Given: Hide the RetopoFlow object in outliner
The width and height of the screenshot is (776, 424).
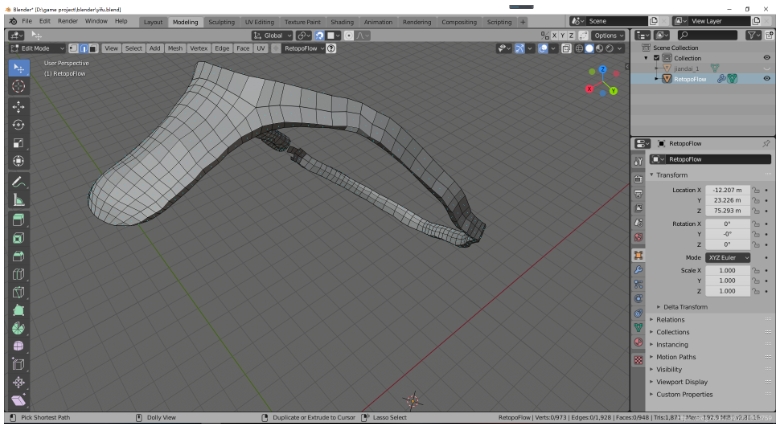Looking at the screenshot, I should point(767,78).
